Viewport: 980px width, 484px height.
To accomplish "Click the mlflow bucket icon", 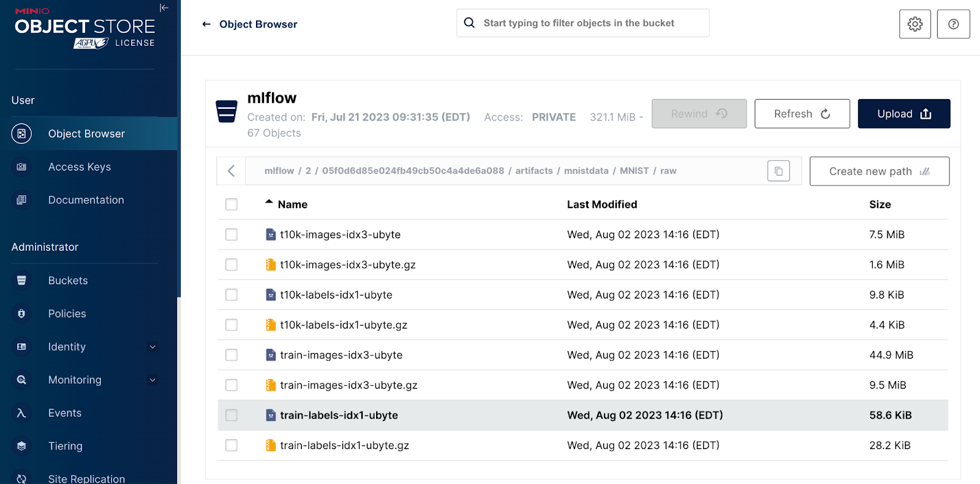I will (x=227, y=111).
